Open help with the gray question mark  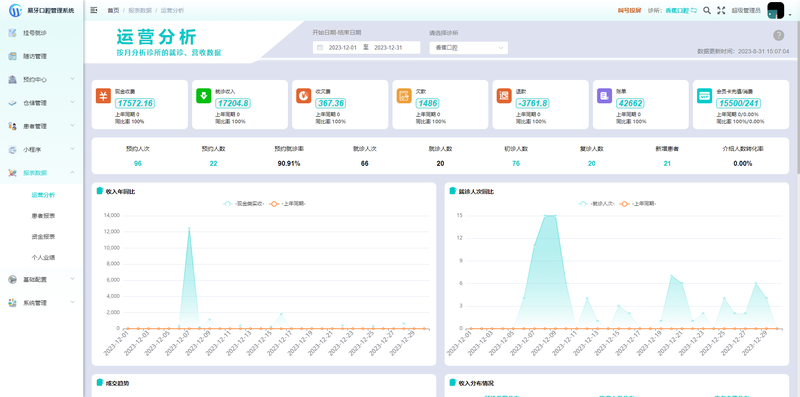coord(779,35)
